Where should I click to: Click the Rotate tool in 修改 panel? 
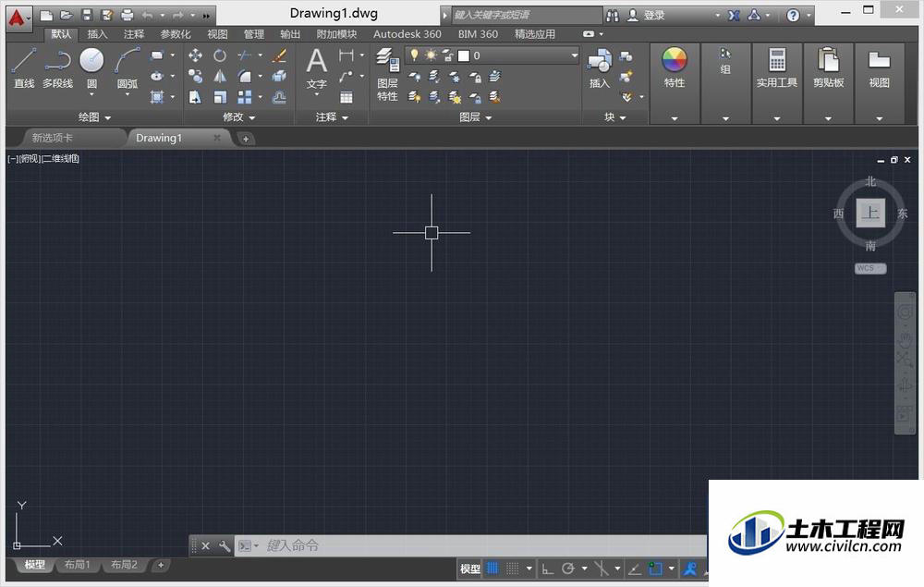(x=220, y=56)
